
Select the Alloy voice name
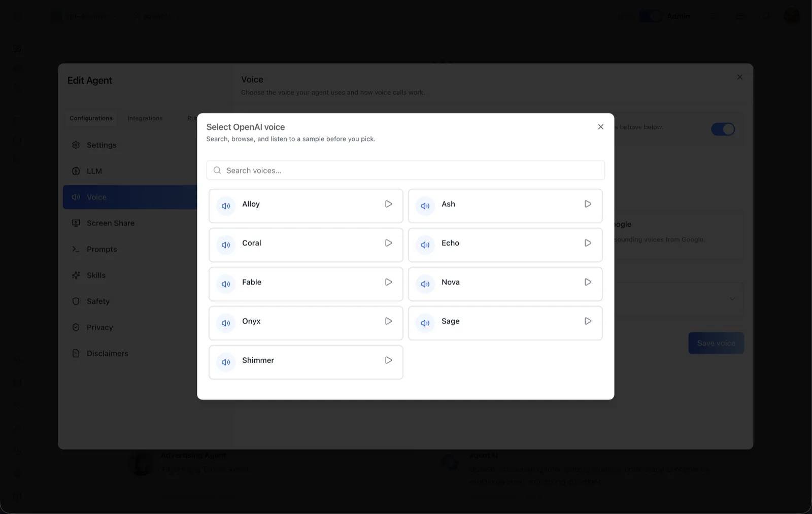(251, 204)
